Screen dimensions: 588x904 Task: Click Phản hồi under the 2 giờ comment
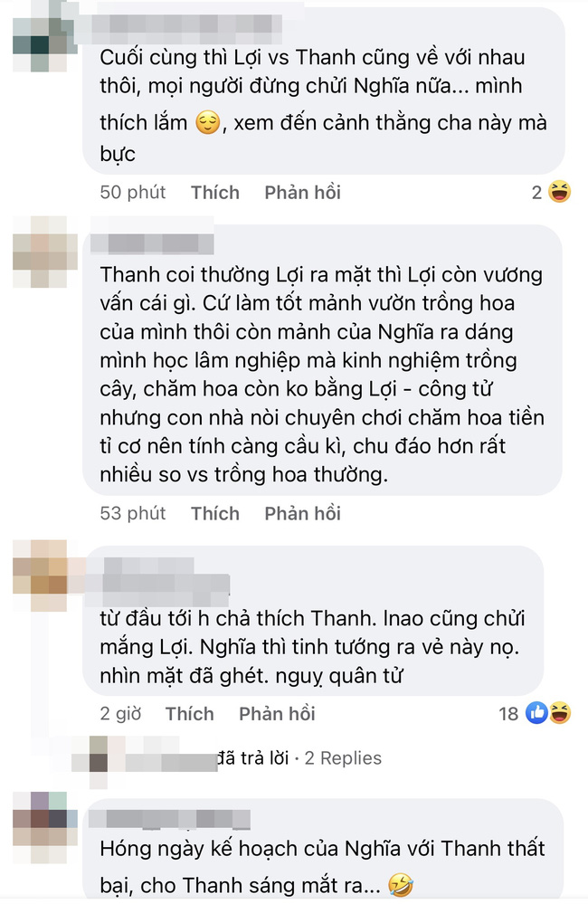coord(278,714)
